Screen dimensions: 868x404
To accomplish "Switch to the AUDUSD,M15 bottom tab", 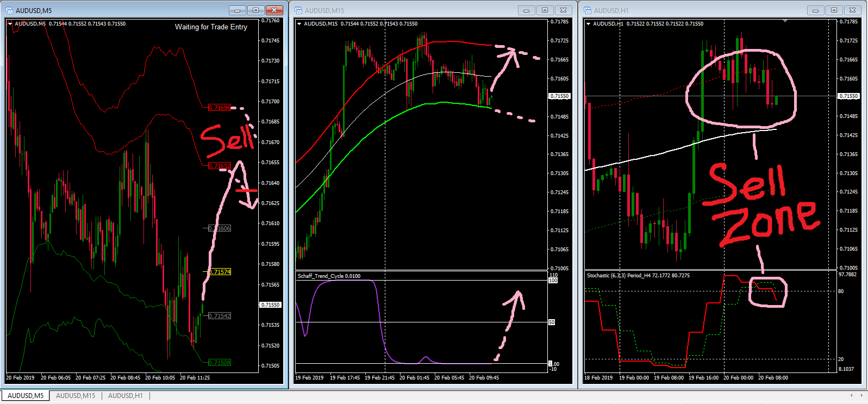I will [76, 396].
